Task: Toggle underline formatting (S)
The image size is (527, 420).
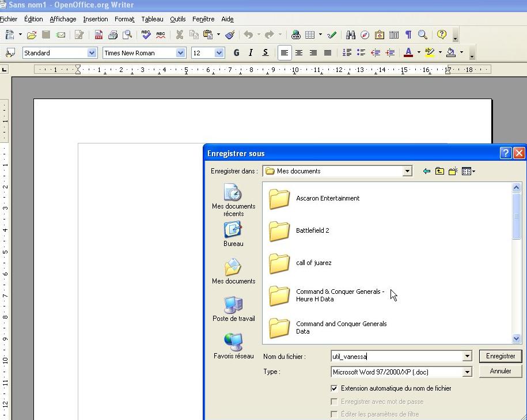Action: 266,52
